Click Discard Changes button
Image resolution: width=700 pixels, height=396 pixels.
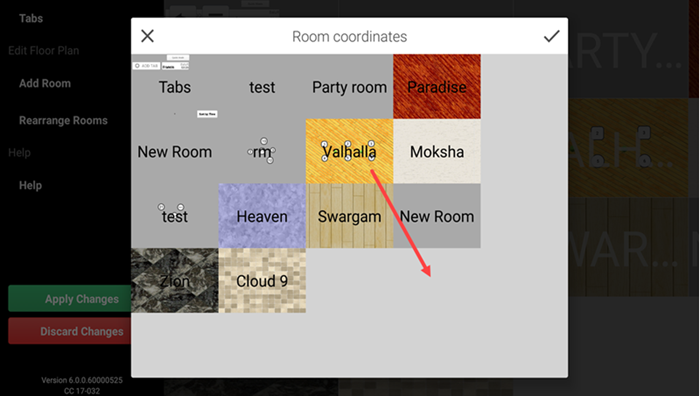(x=70, y=331)
